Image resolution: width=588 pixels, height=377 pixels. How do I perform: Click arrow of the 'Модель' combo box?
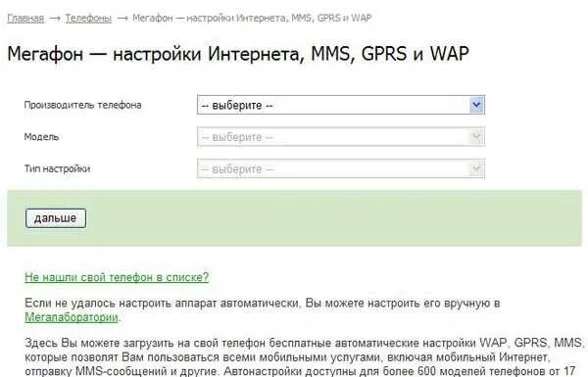476,137
